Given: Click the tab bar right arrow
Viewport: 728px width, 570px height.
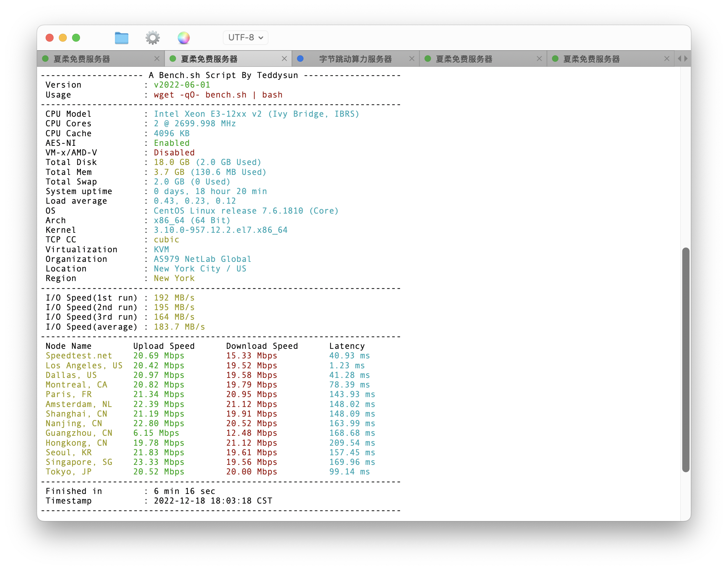Looking at the screenshot, I should click(x=686, y=59).
